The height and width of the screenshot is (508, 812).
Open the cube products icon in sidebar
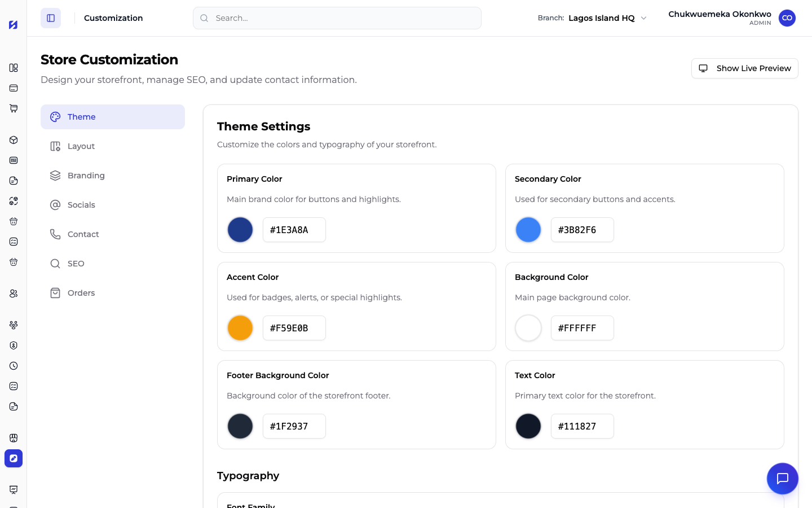(x=14, y=140)
